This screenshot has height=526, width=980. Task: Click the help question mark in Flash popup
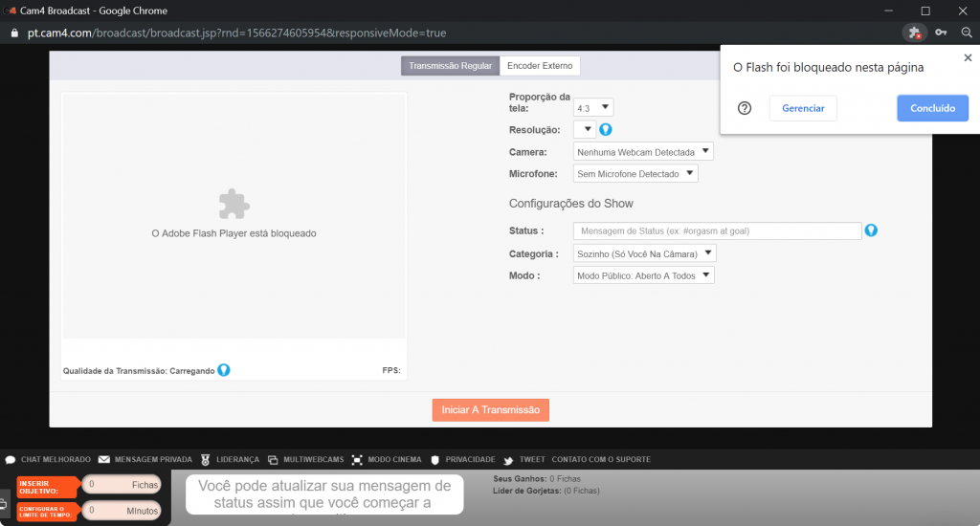coord(745,108)
